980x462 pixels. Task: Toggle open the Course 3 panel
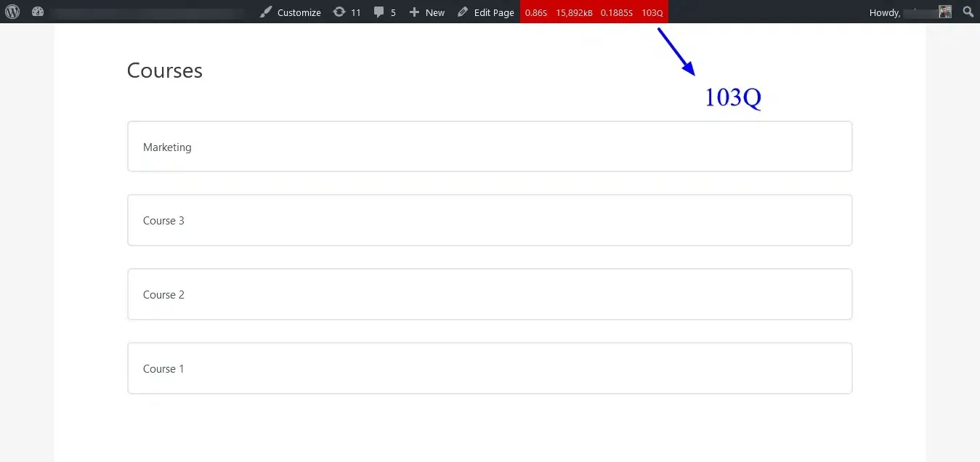coord(489,220)
